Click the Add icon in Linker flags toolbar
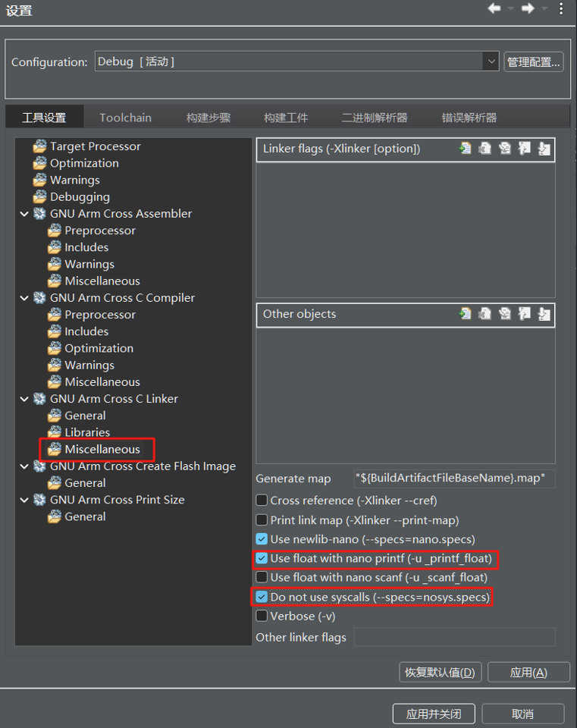This screenshot has width=577, height=728. coord(465,149)
